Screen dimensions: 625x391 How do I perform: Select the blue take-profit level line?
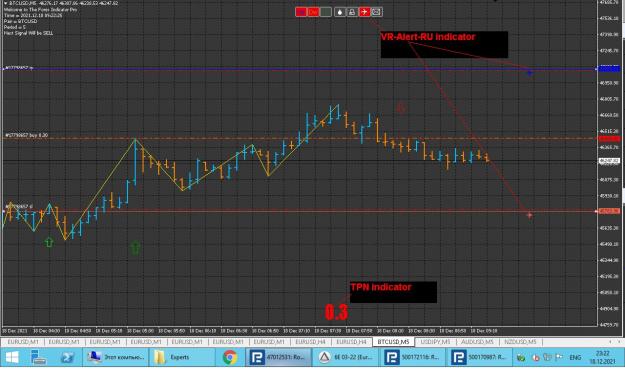(x=299, y=69)
